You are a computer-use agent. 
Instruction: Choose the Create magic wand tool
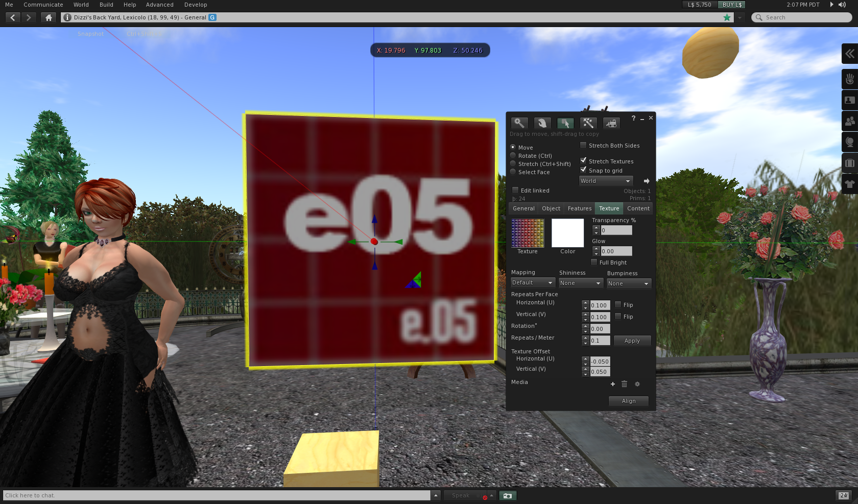tap(588, 123)
